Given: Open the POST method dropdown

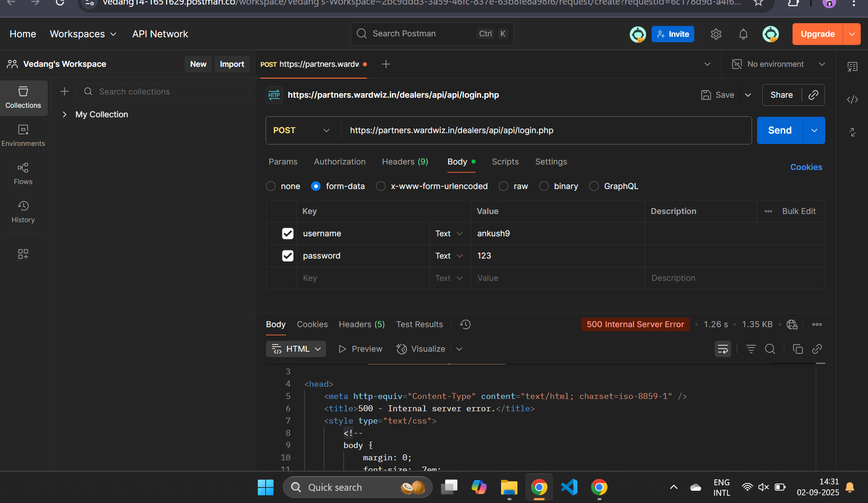Looking at the screenshot, I should [301, 130].
